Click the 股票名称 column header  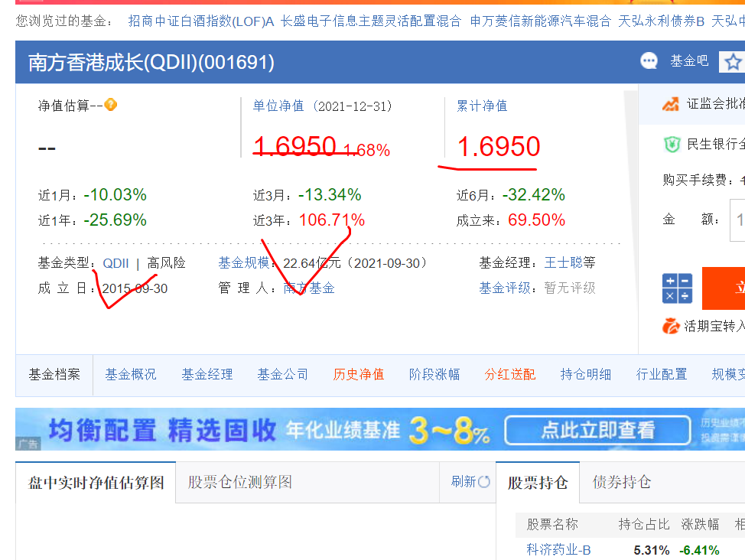point(552,524)
